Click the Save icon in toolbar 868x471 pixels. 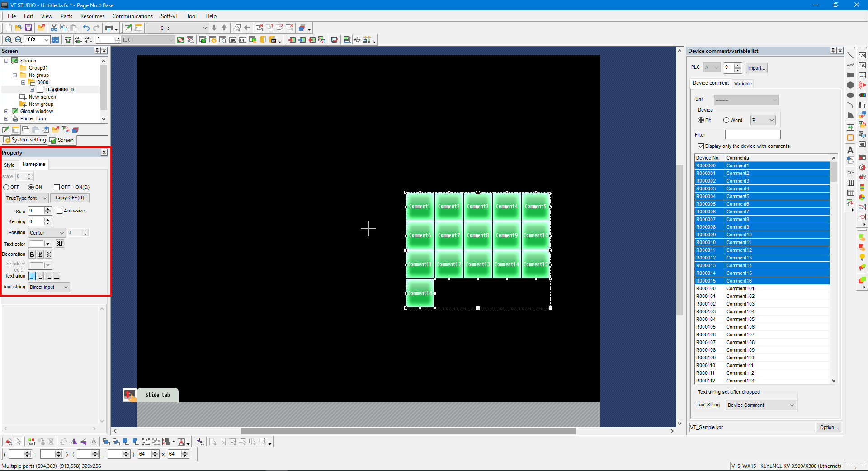pos(28,28)
